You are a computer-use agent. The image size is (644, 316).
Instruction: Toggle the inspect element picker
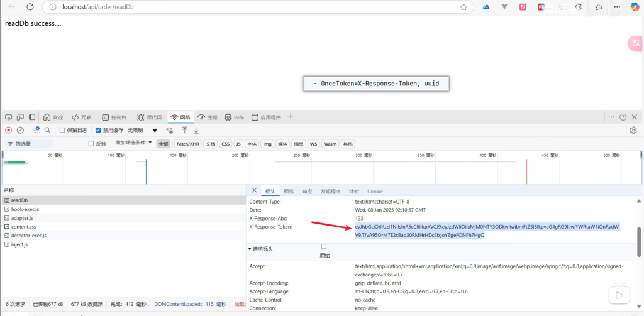click(x=8, y=117)
